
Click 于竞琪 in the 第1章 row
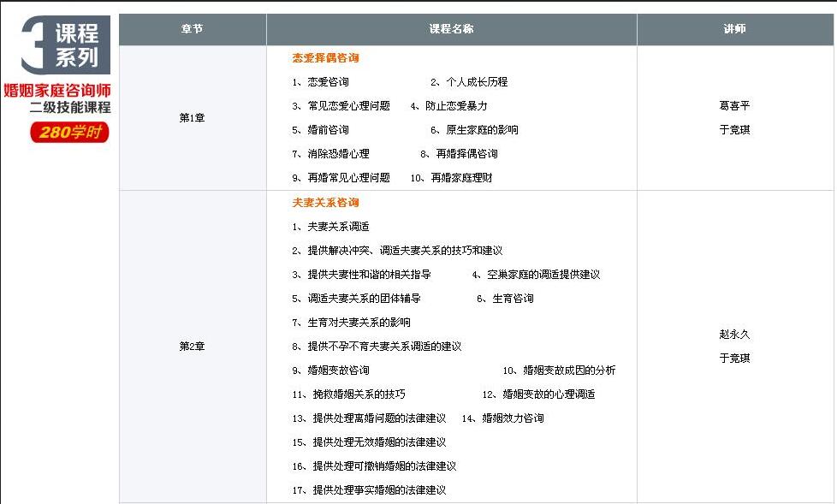735,130
